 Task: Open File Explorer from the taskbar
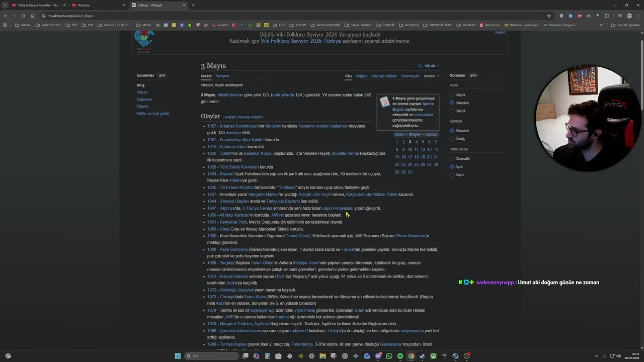(323, 356)
